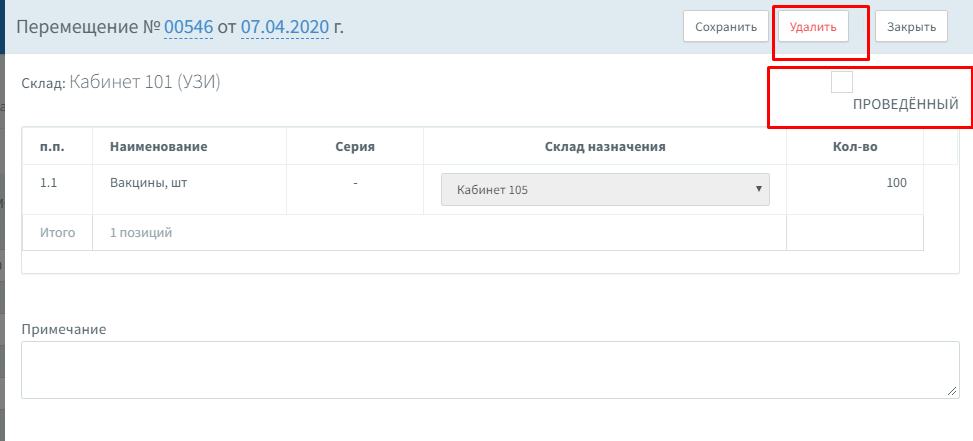
Task: Delete the document using the red Удалить button
Action: point(813,27)
